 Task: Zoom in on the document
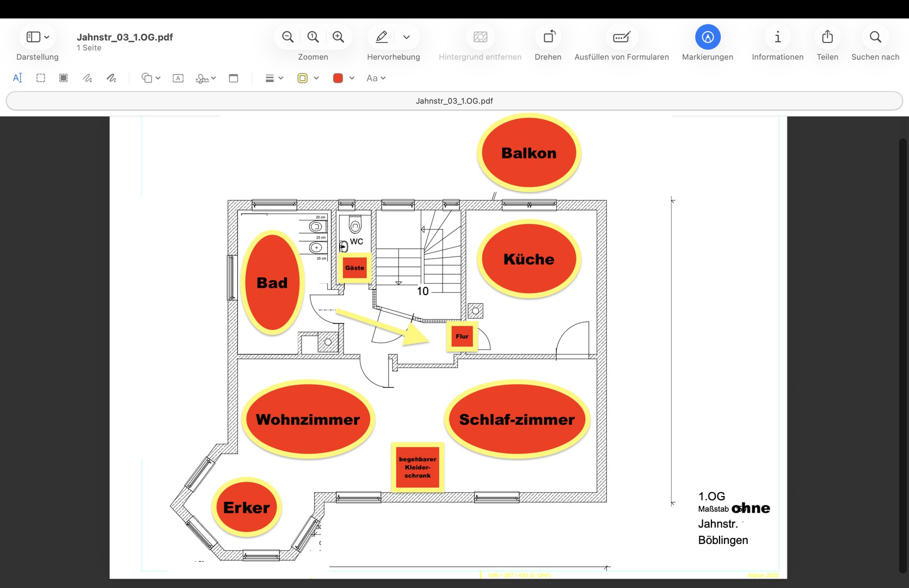[338, 37]
